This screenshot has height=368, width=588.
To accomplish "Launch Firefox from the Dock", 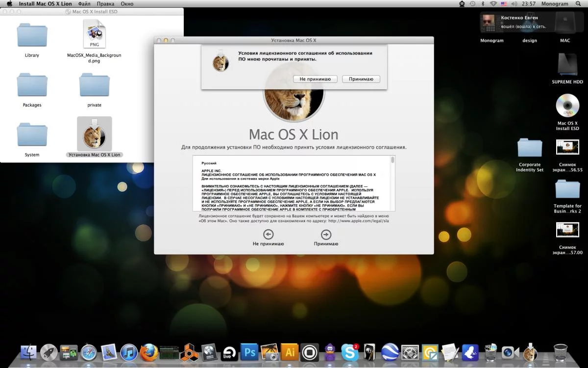I will [x=149, y=352].
